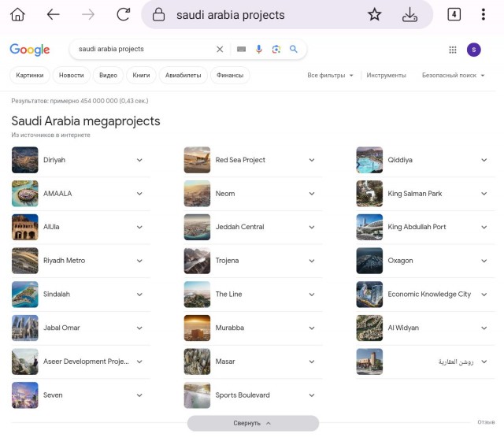504x445 pixels.
Task: Open Все фильтры dropdown
Action: click(330, 76)
